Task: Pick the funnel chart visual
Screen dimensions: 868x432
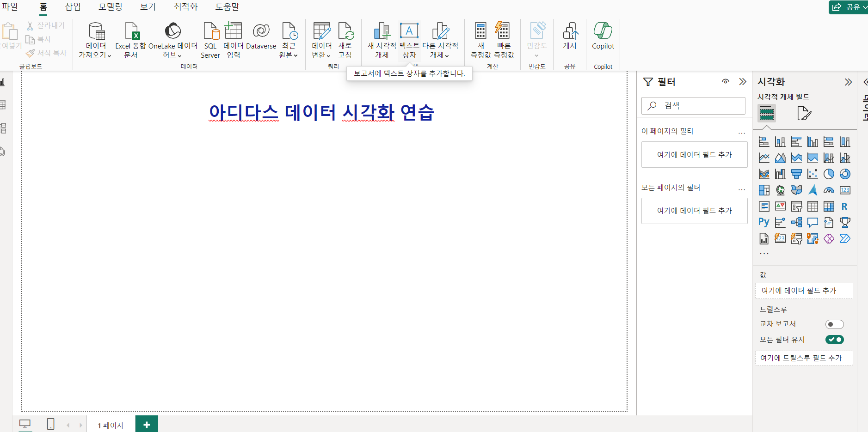Action: click(x=796, y=174)
